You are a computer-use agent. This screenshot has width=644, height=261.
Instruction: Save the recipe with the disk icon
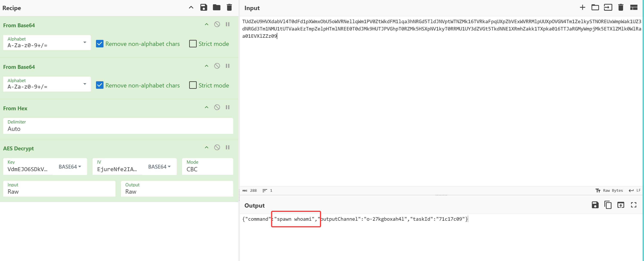(x=204, y=8)
